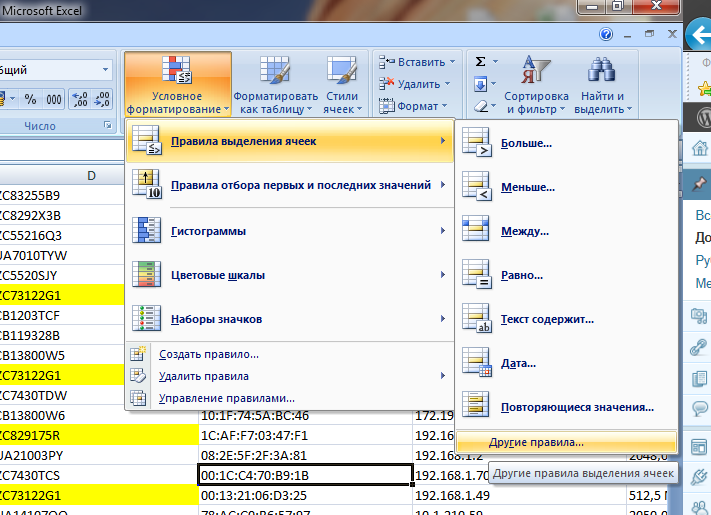Select Текст содержит... rule
Viewport: 711px width, 515px height.
pos(566,319)
